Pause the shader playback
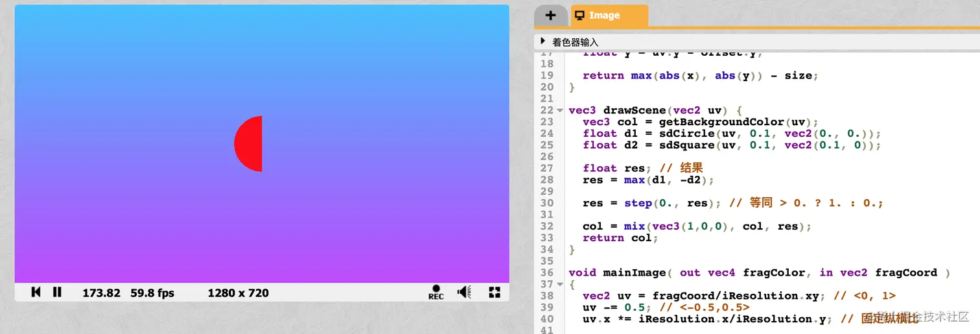The width and height of the screenshot is (980, 334). click(57, 292)
